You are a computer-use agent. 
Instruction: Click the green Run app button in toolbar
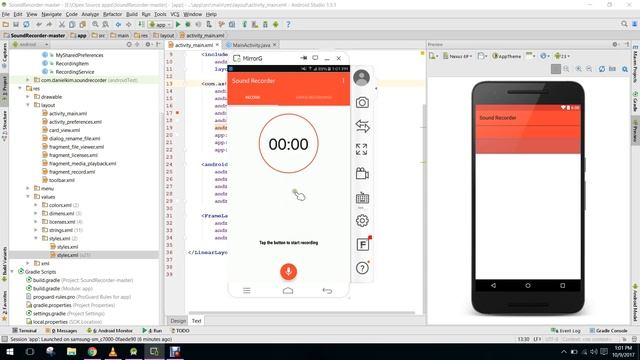178,24
